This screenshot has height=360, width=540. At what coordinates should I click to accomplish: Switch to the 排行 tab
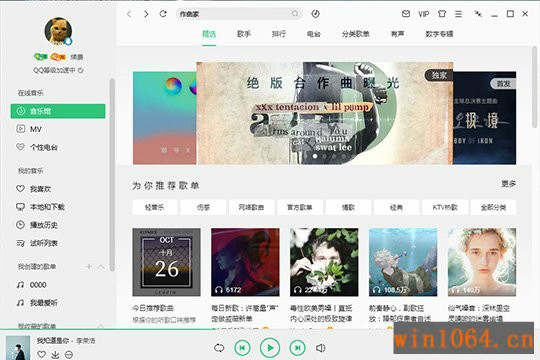click(279, 34)
